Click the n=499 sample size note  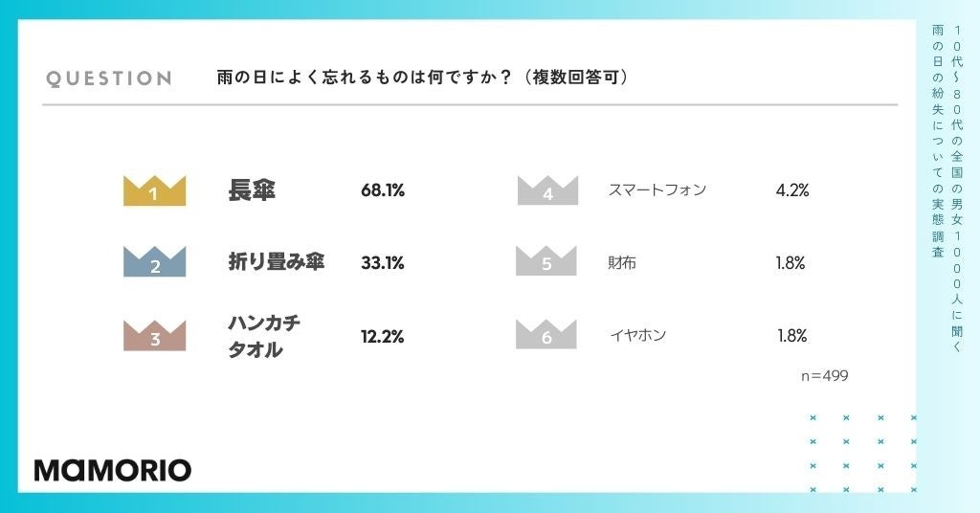[824, 376]
